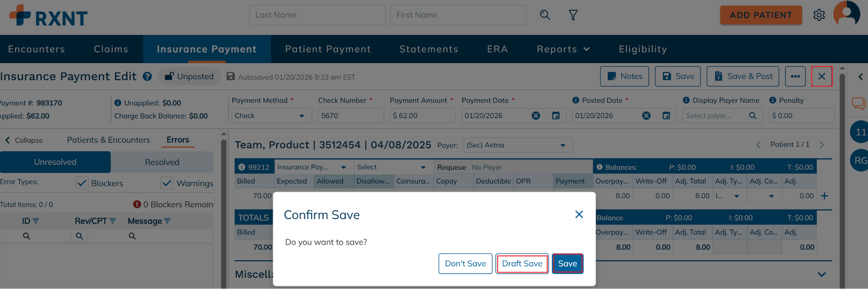Toggle the Warnings error type checkbox
Viewport: 868px width, 289px height.
167,183
